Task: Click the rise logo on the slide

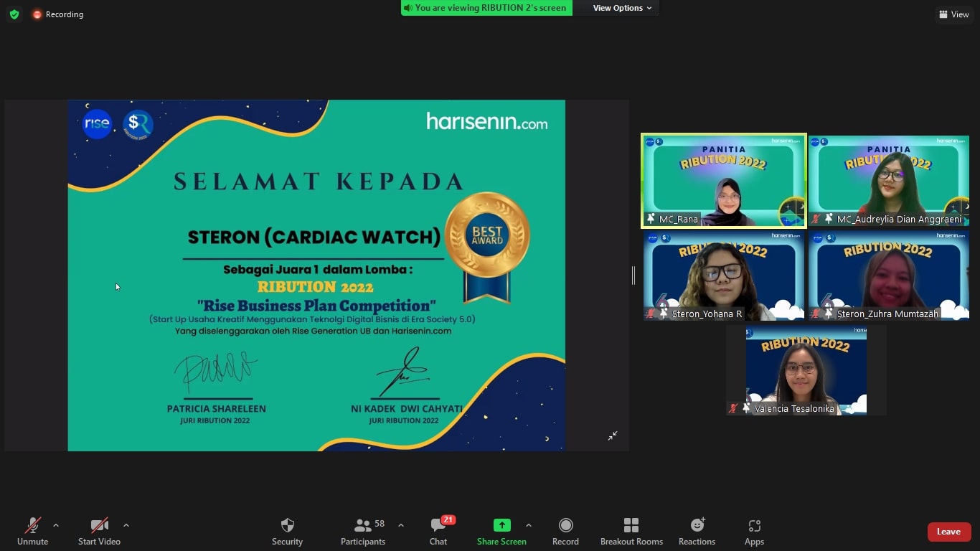Action: pyautogui.click(x=97, y=124)
